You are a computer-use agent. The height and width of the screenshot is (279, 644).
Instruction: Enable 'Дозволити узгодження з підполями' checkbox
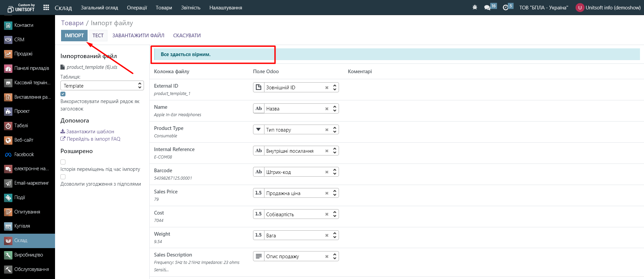(63, 177)
